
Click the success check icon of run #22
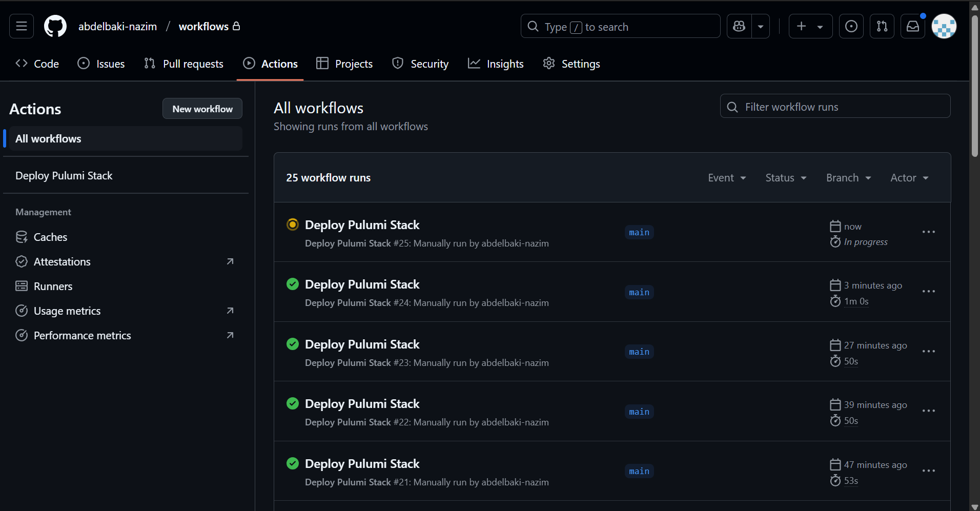tap(293, 403)
